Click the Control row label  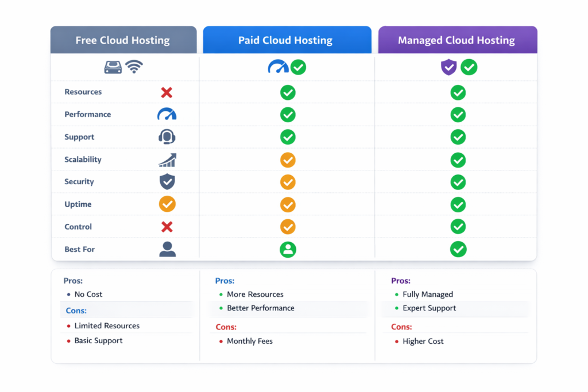[78, 227]
